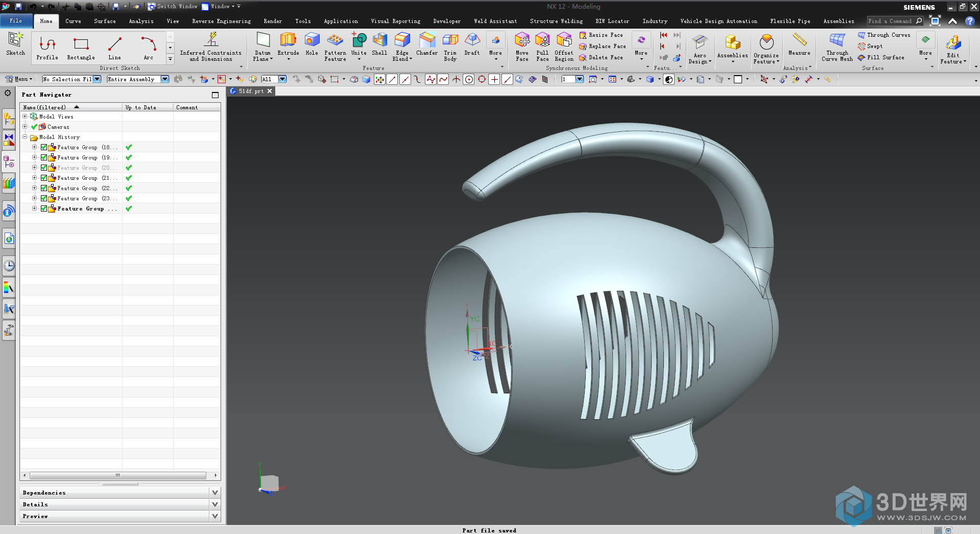Screen dimensions: 980x534
Task: Start Edge Blend tool
Action: point(402,47)
